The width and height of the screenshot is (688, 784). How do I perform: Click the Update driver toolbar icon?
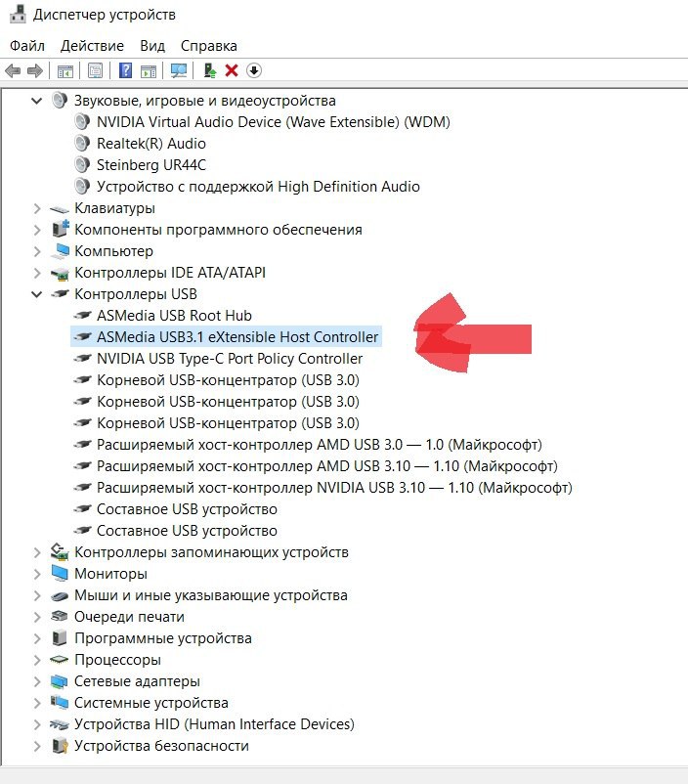(x=210, y=70)
